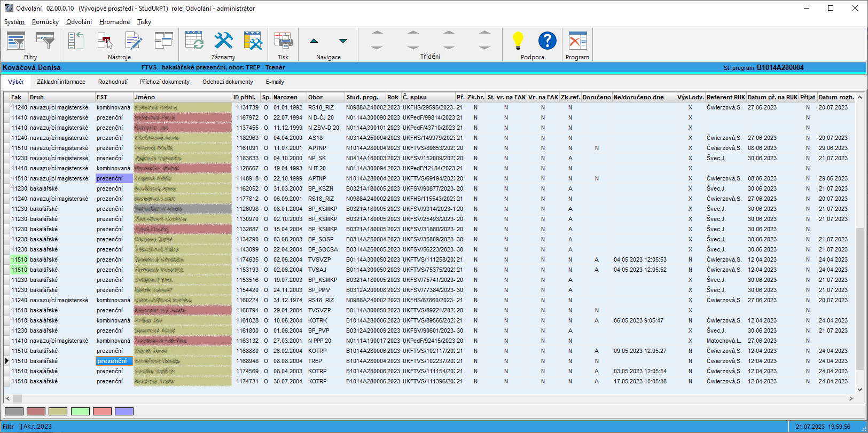The image size is (868, 433).
Task: Click the print icon in Tisk group
Action: [x=283, y=41]
